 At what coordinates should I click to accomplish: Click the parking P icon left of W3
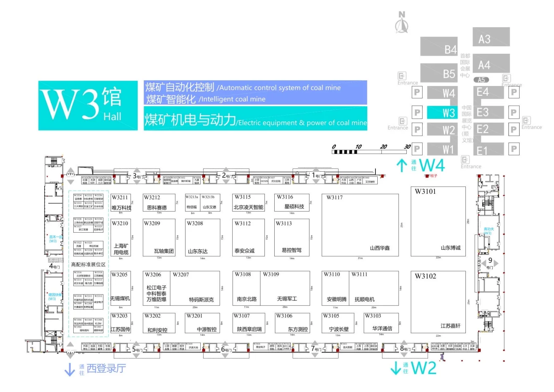[x=417, y=113]
